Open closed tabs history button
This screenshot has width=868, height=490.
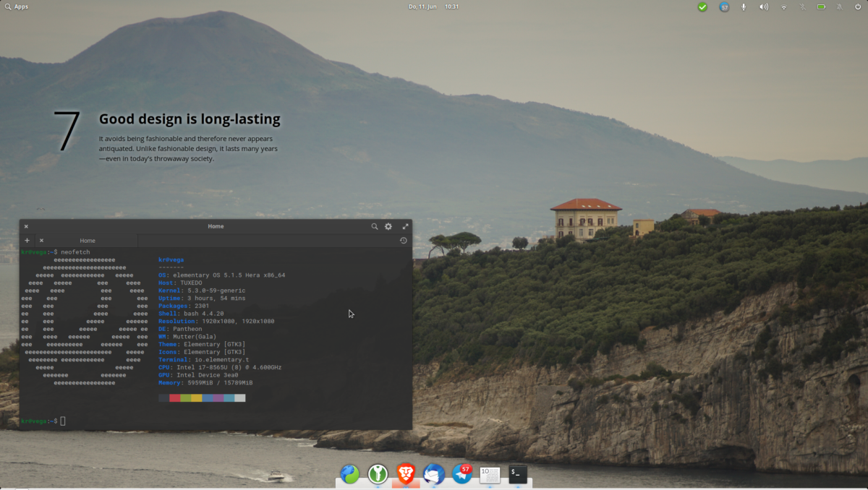pyautogui.click(x=403, y=241)
